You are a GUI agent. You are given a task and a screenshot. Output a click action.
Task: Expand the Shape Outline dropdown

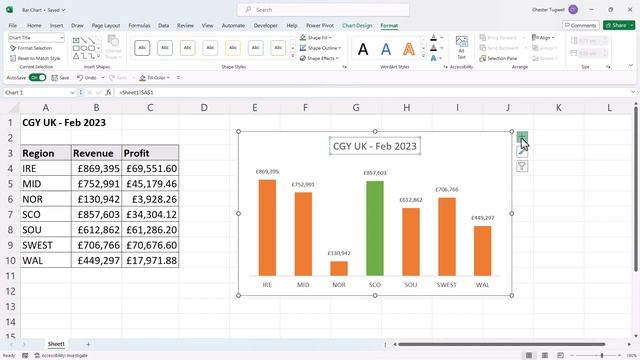pos(340,48)
